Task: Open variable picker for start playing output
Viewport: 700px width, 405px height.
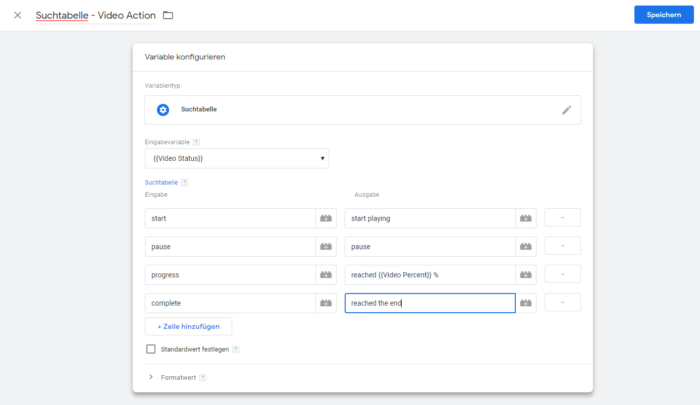Action: point(525,218)
